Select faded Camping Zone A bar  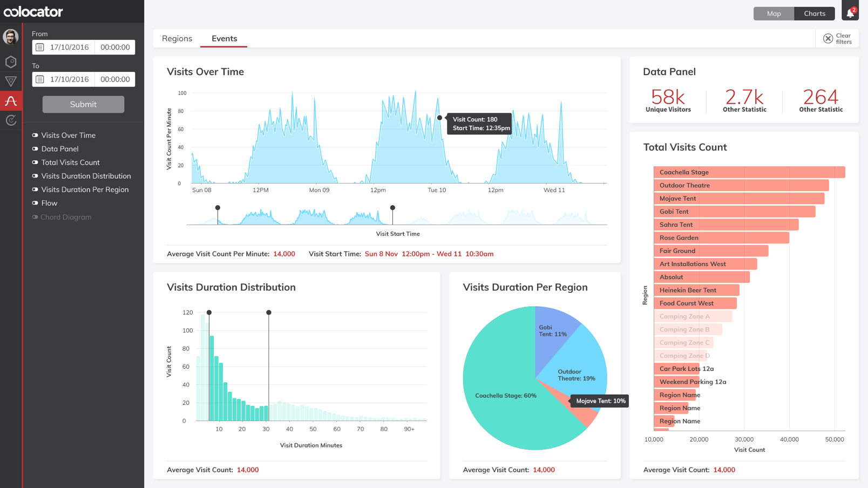point(693,316)
